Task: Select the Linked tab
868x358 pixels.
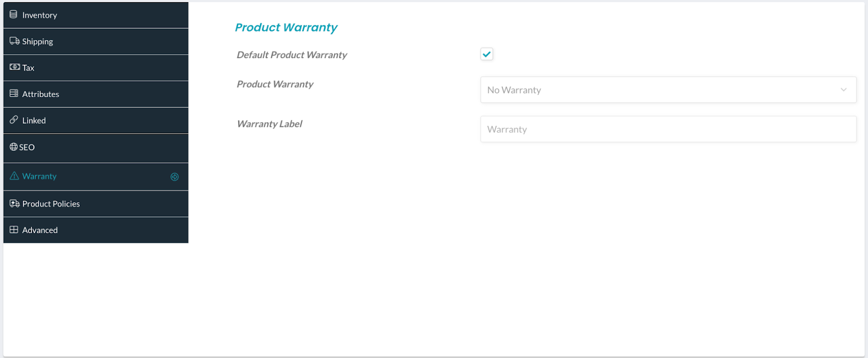Action: [x=96, y=120]
